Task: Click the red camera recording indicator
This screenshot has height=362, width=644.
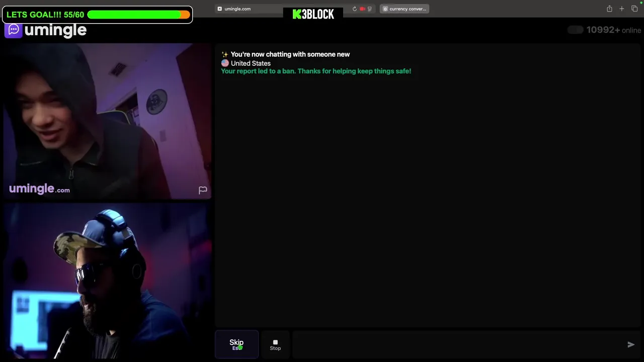Action: click(x=362, y=9)
